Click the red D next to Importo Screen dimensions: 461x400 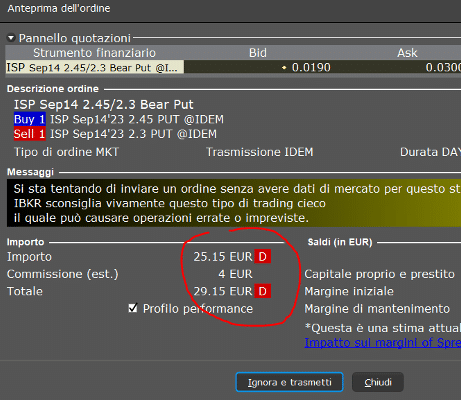coord(263,257)
